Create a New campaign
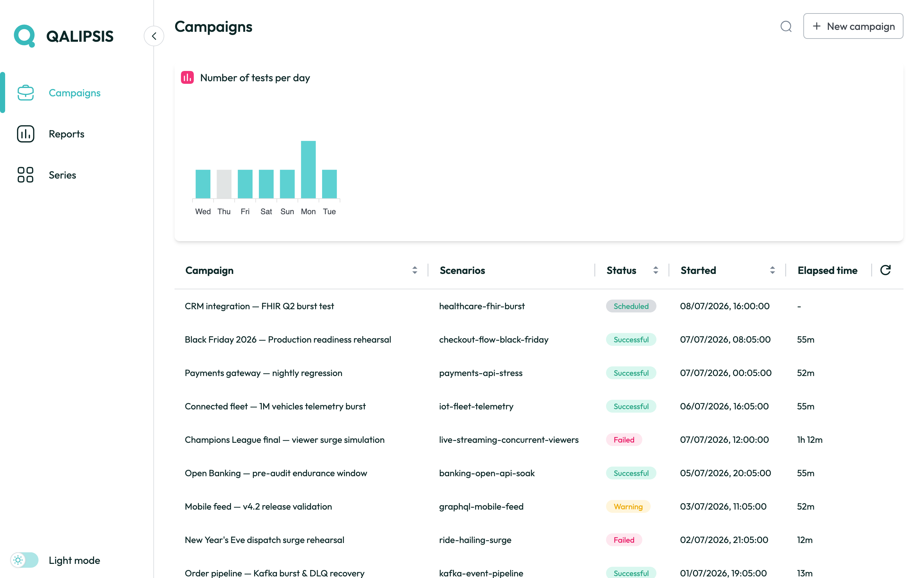Viewport: 924px width, 578px height. click(x=853, y=26)
